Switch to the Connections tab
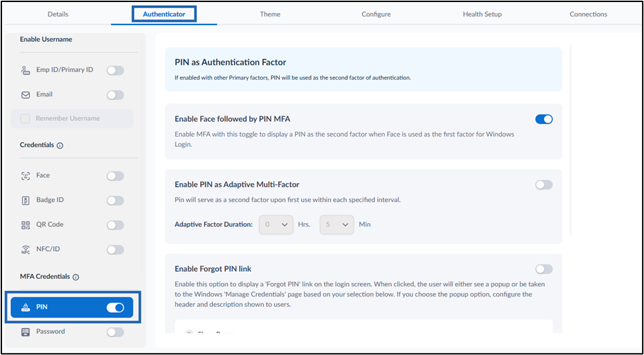This screenshot has height=355, width=644. click(x=588, y=14)
